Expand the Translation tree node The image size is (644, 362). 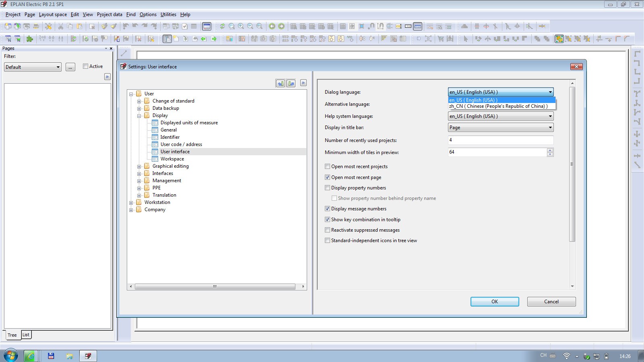[139, 195]
